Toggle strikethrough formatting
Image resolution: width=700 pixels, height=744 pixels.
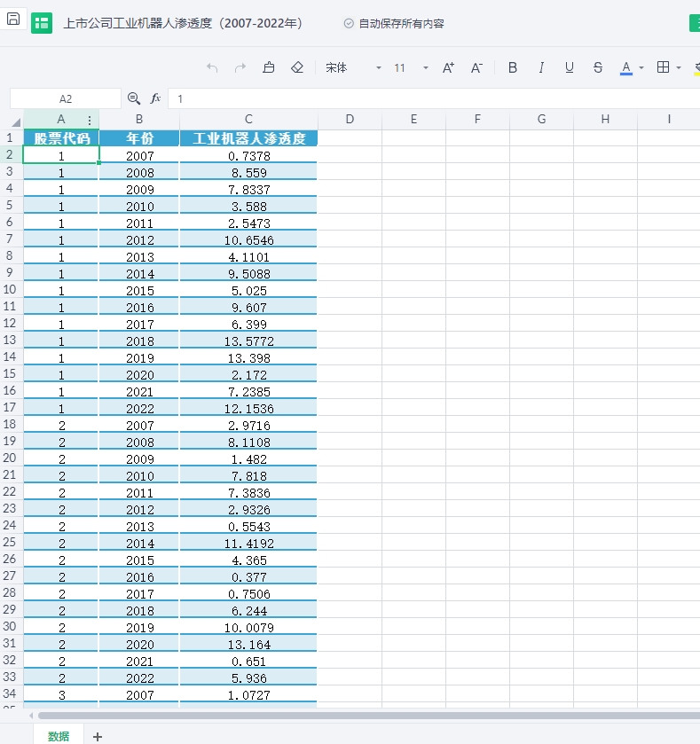pyautogui.click(x=598, y=67)
